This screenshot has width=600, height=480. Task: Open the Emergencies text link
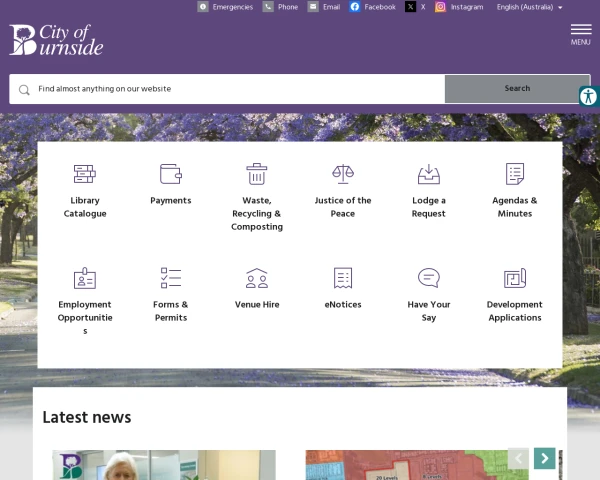pos(233,7)
